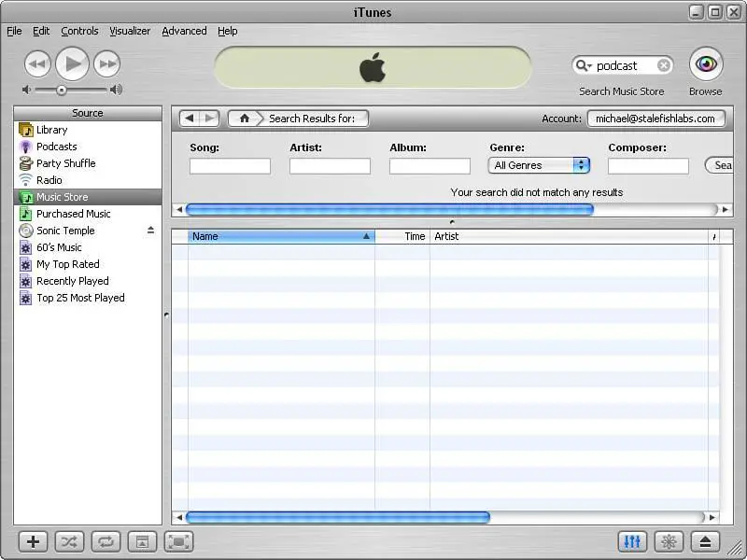Select Music Store source
Screen dimensions: 747x560
(x=88, y=197)
